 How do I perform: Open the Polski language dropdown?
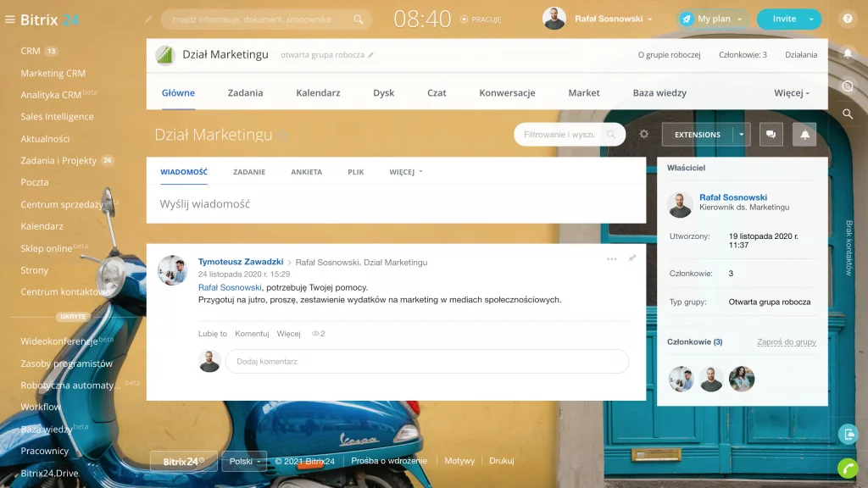pyautogui.click(x=244, y=461)
